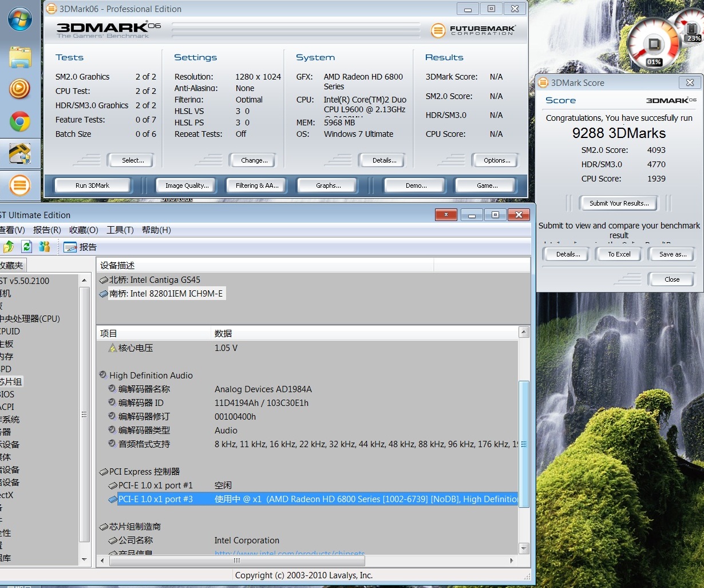The image size is (704, 588).
Task: Switch to the 收藏夹 tab
Action: [12, 265]
